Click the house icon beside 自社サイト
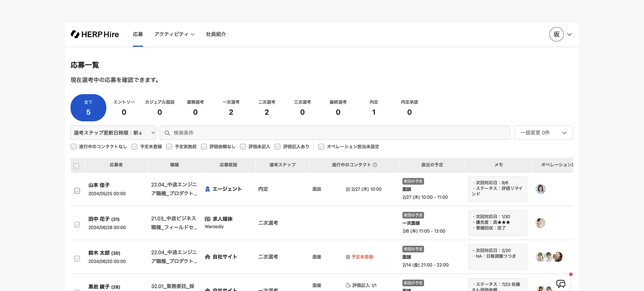644x291 pixels. (x=208, y=257)
